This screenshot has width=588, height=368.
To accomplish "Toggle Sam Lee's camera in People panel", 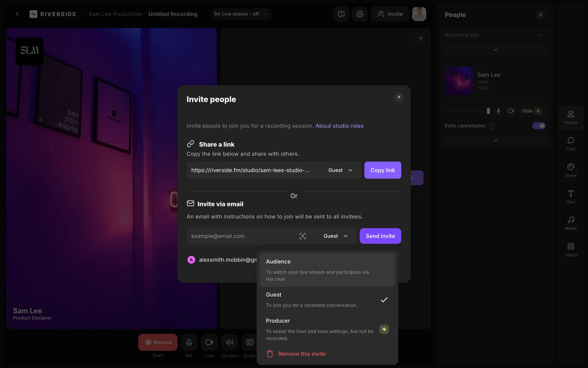I will (x=511, y=111).
